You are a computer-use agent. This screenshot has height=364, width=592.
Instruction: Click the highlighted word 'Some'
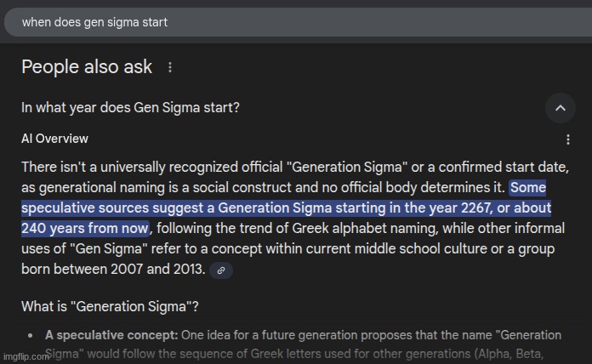(528, 187)
